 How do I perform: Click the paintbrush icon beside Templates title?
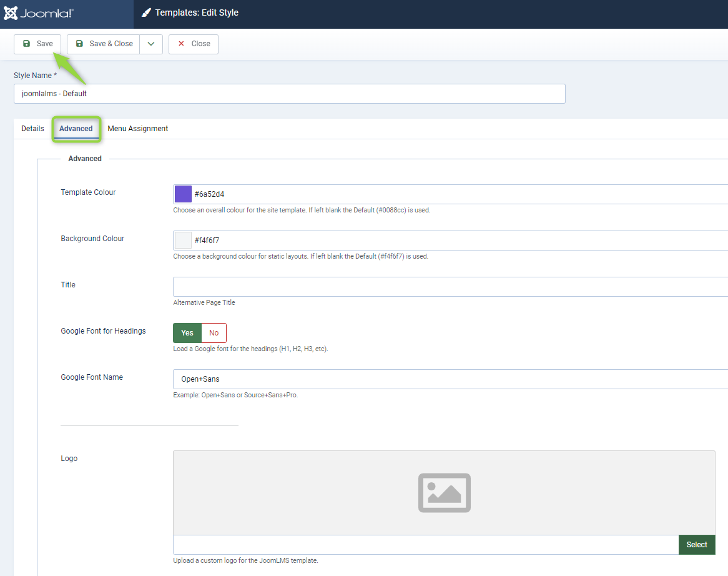pos(146,12)
